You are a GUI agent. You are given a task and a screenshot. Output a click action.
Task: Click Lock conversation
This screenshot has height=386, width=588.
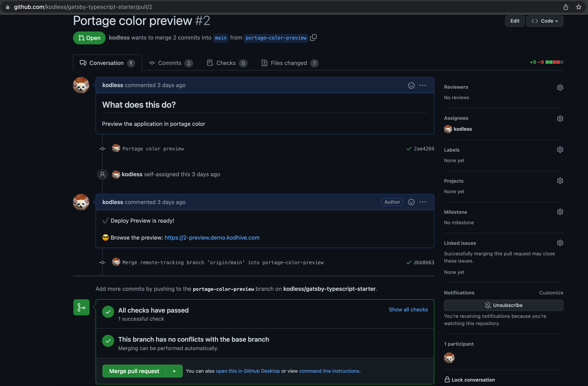(x=470, y=380)
